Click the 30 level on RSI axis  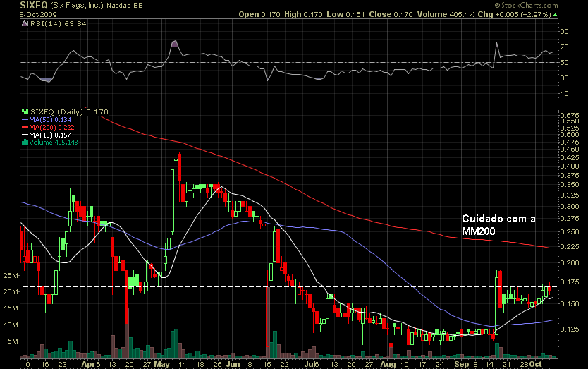coord(564,78)
